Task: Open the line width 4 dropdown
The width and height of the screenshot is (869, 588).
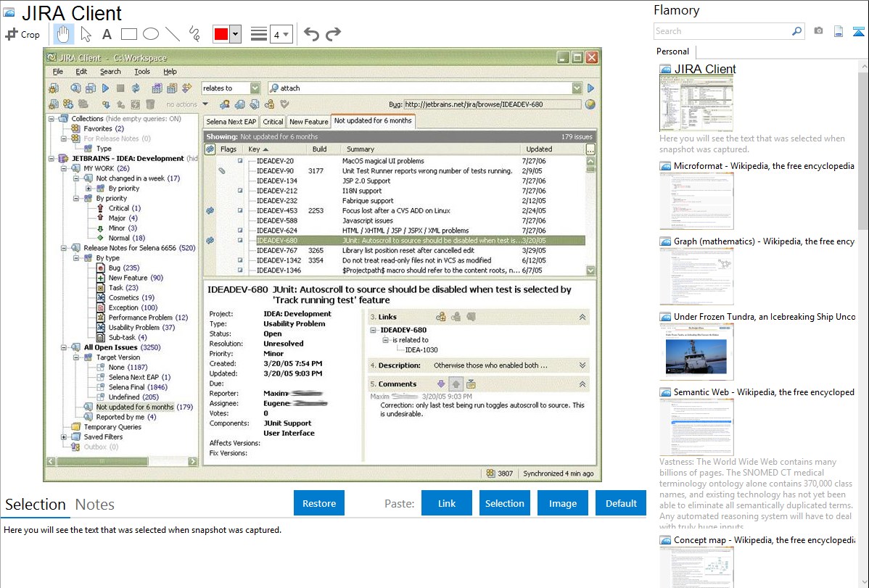Action: click(286, 34)
